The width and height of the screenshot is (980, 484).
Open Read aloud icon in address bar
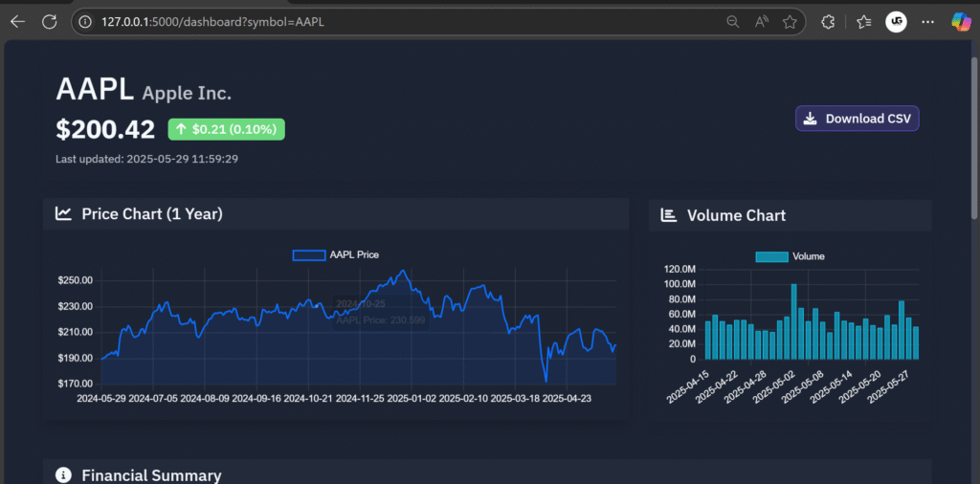pos(761,22)
